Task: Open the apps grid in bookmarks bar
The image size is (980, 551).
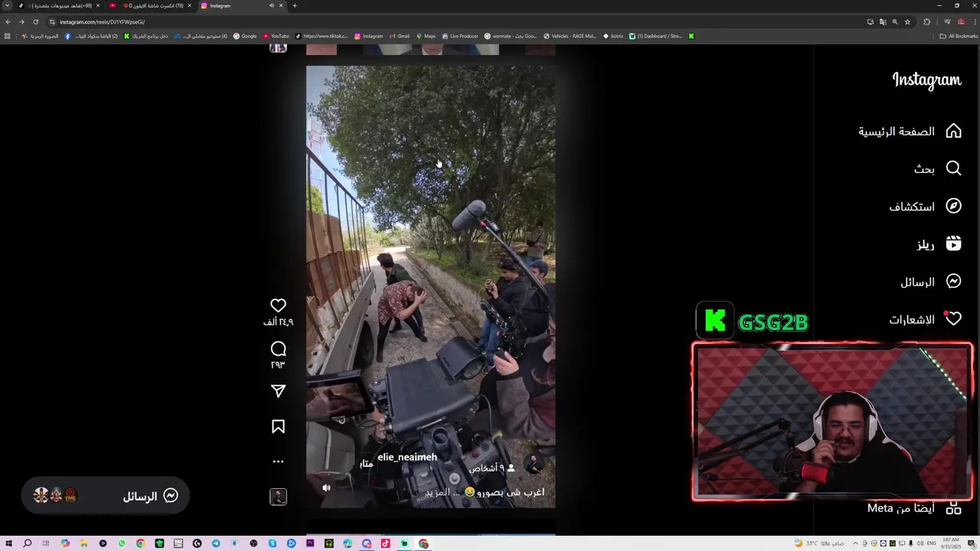Action: click(x=8, y=36)
